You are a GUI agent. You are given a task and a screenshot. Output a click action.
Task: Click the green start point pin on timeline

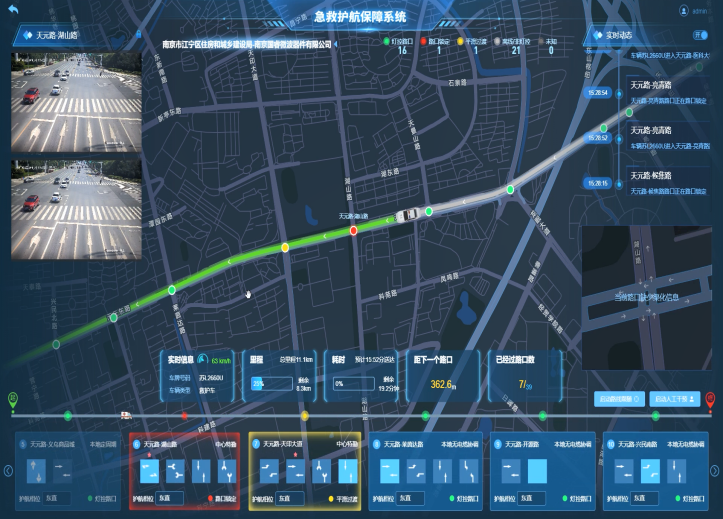tap(13, 399)
